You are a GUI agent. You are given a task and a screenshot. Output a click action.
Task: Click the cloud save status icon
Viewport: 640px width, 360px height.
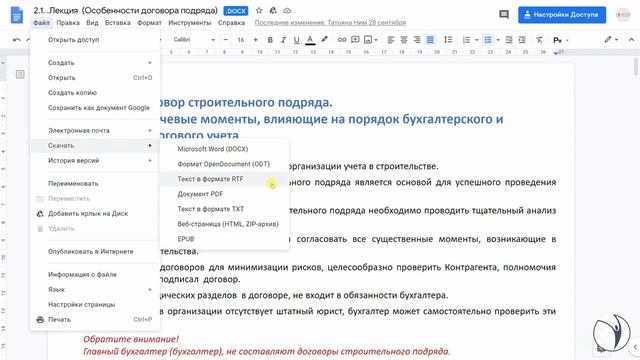tap(287, 11)
